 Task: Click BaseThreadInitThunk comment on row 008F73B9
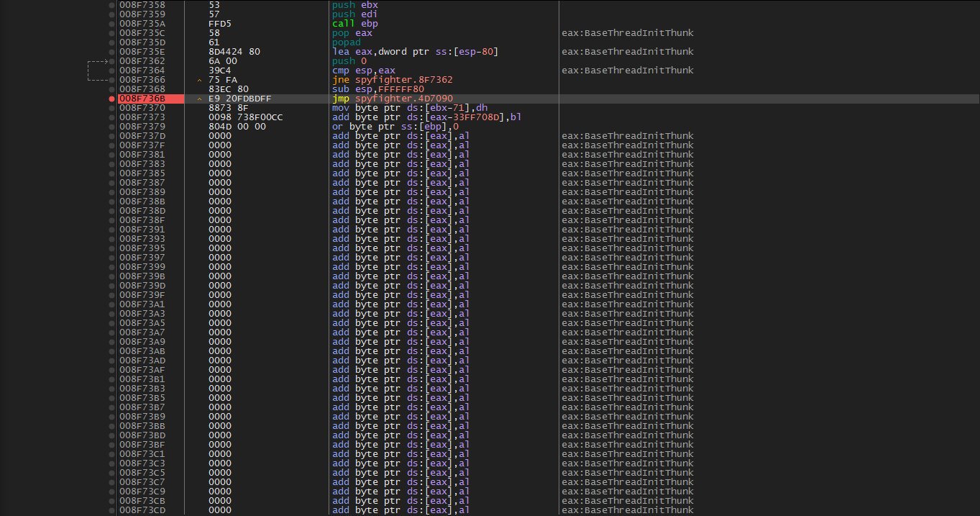tap(628, 417)
